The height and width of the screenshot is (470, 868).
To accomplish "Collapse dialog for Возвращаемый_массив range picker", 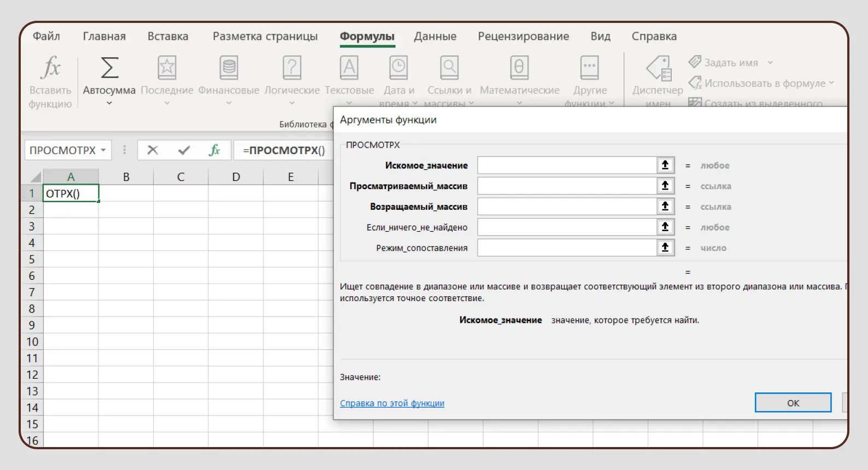I will pos(665,207).
